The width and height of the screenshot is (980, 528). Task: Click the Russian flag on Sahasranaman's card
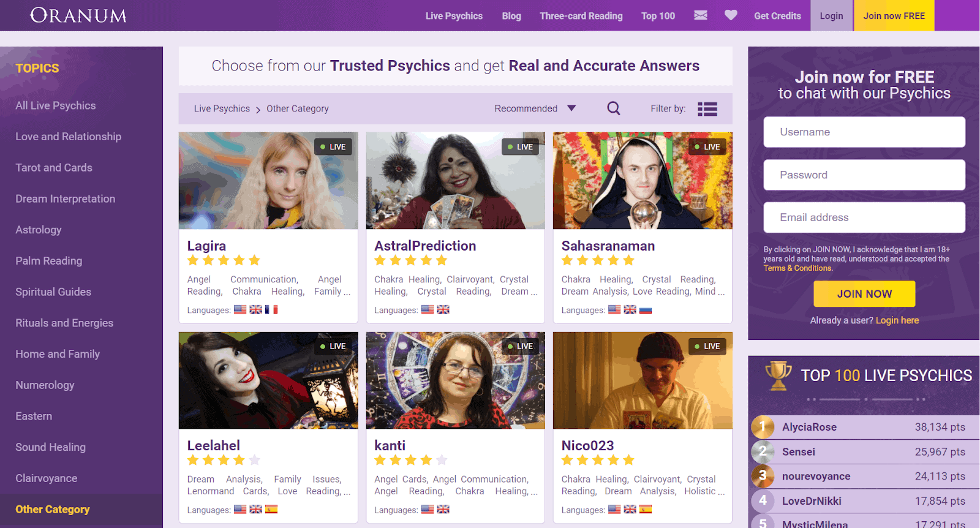tap(646, 309)
